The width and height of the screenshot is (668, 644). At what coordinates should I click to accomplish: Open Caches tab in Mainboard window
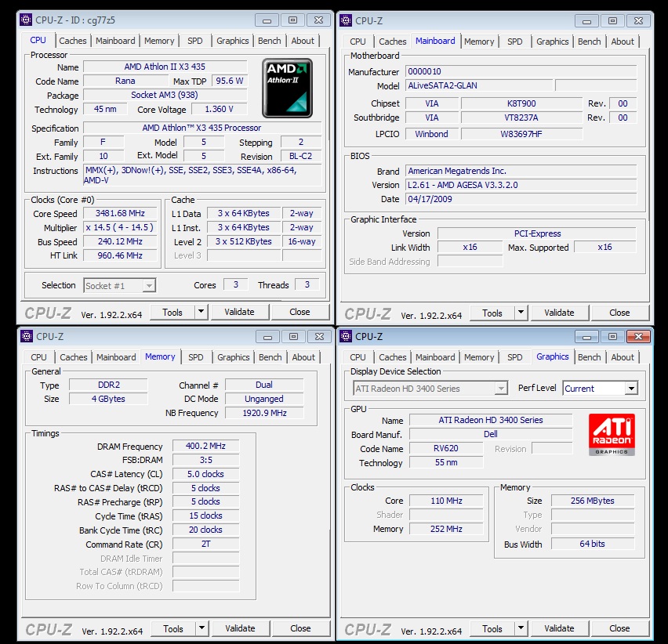pyautogui.click(x=392, y=42)
